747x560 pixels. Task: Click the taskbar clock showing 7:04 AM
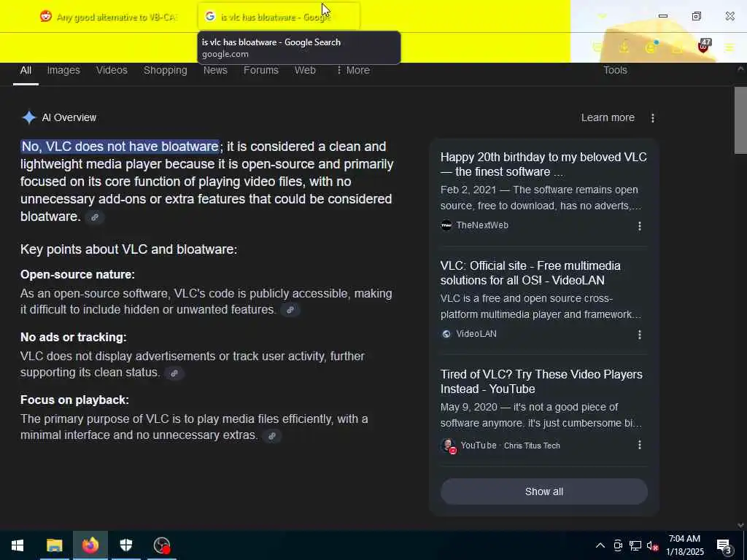click(684, 545)
